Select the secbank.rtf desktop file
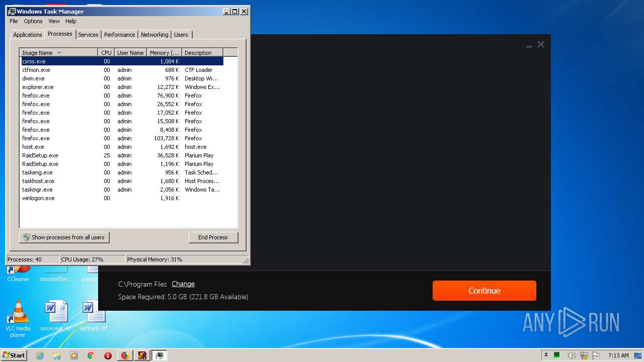This screenshot has height=362, width=644. 93,316
